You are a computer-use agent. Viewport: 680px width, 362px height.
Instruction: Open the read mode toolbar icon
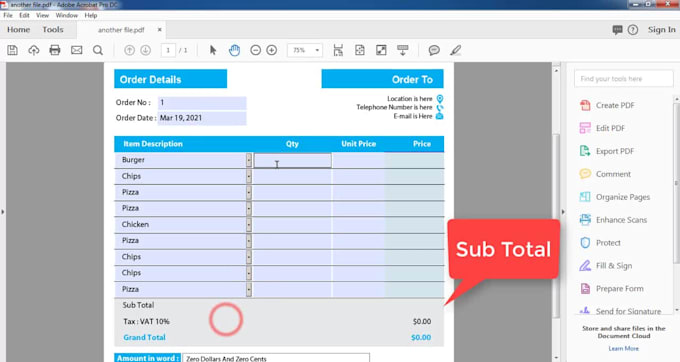[x=402, y=50]
